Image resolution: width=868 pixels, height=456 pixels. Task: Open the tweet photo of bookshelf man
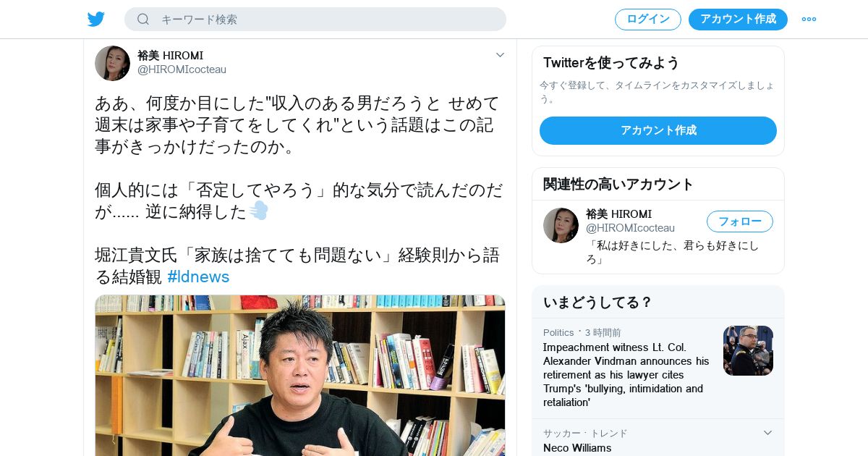tap(300, 375)
